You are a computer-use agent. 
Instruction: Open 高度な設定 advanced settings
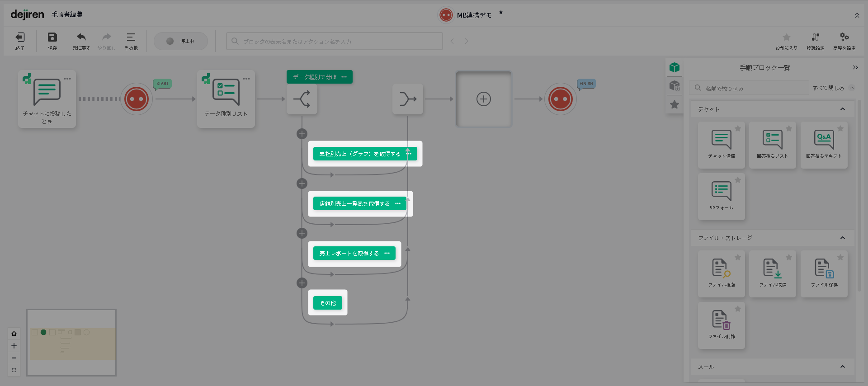844,41
